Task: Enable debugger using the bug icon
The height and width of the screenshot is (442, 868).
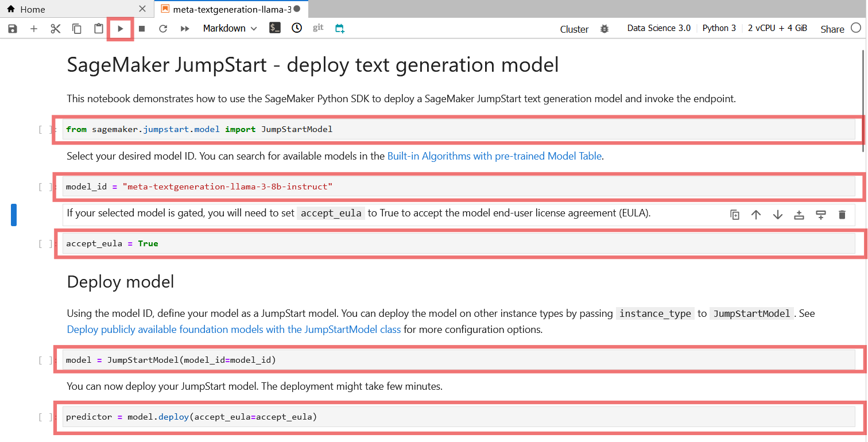Action: tap(604, 29)
